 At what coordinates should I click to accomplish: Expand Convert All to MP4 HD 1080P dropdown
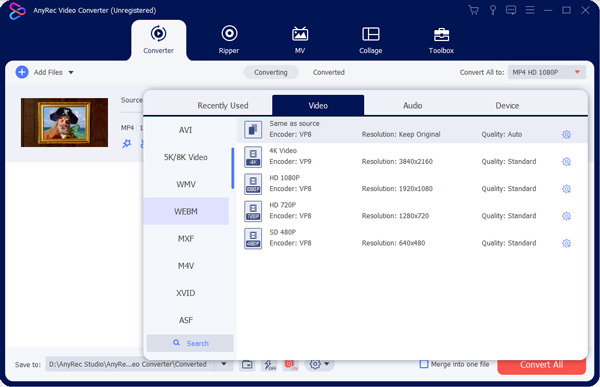tap(546, 72)
